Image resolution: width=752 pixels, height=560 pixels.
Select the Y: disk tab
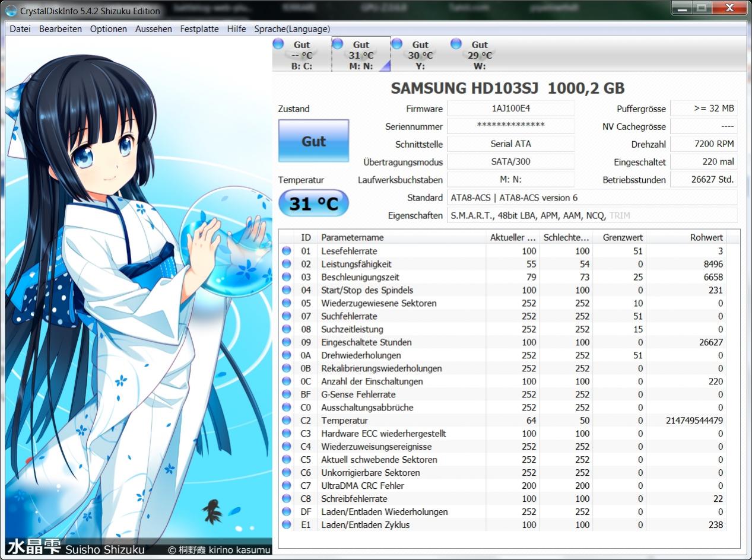(x=420, y=55)
